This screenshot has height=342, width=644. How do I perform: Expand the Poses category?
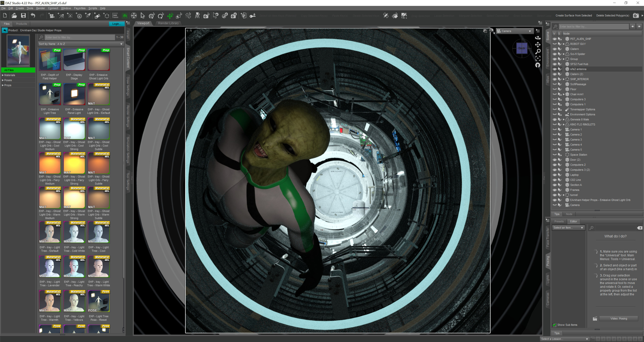[x=3, y=80]
